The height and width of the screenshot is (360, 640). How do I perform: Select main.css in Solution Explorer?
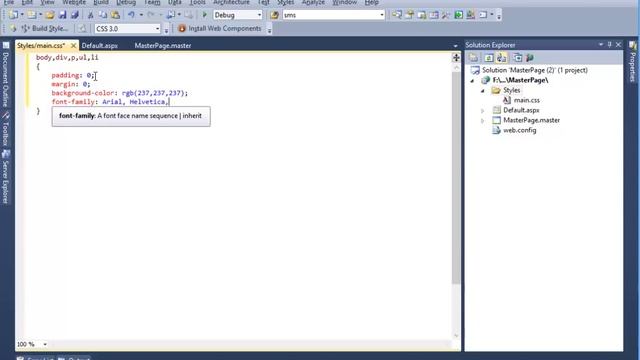click(527, 100)
